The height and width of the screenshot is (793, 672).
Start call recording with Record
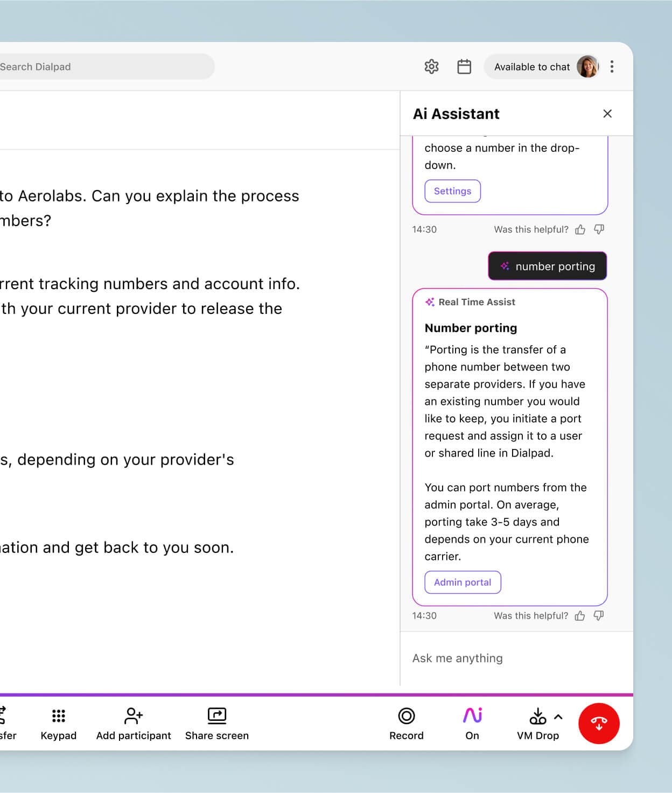pos(407,722)
